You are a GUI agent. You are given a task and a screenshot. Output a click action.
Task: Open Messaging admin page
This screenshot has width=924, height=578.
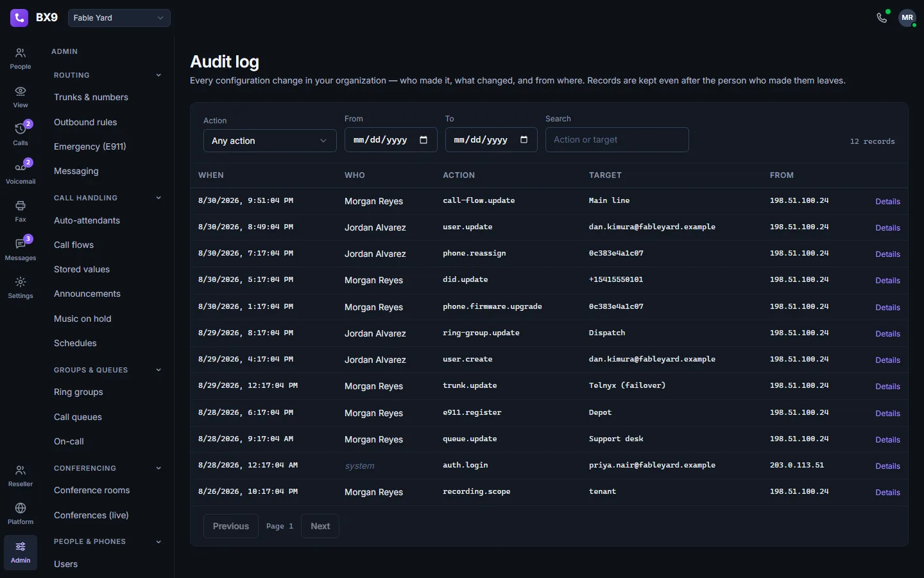[76, 171]
